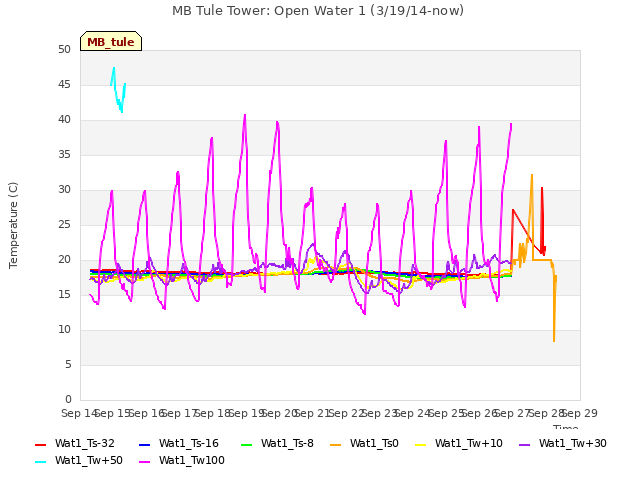
Task: Click the y-axis value 40
Action: (x=64, y=120)
